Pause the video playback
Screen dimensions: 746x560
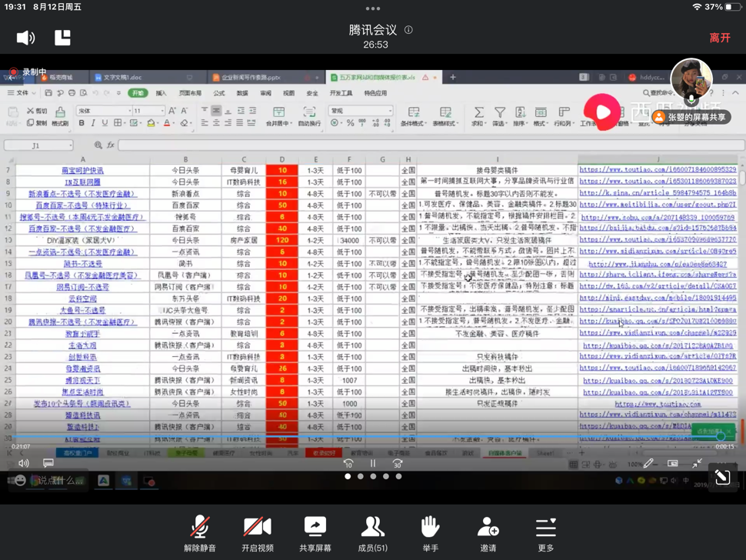click(x=373, y=464)
